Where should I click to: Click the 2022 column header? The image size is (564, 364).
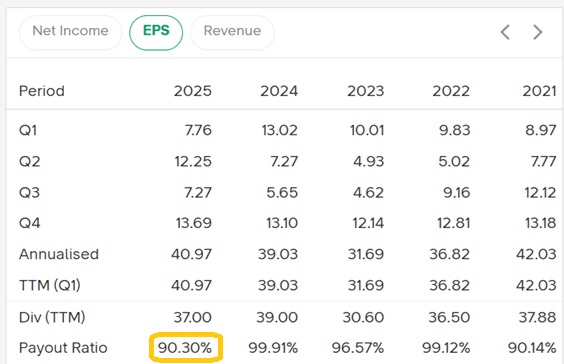[x=451, y=91]
